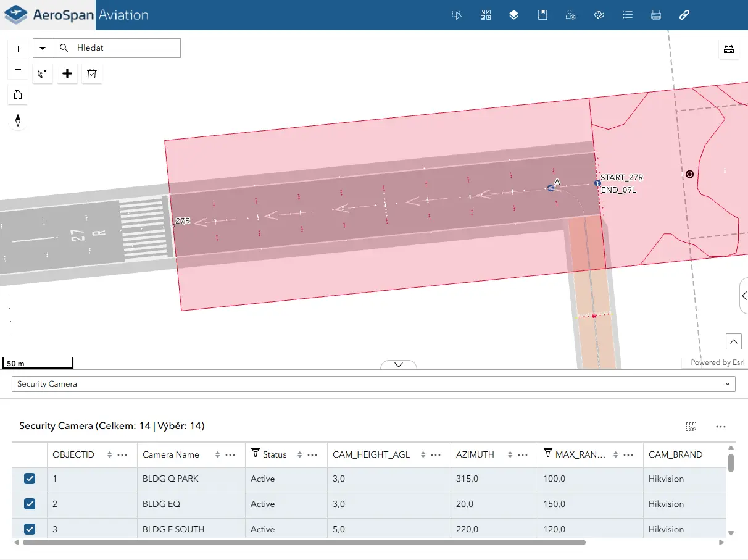
Task: Uncheck the row for BLDG EQ
Action: (x=29, y=504)
